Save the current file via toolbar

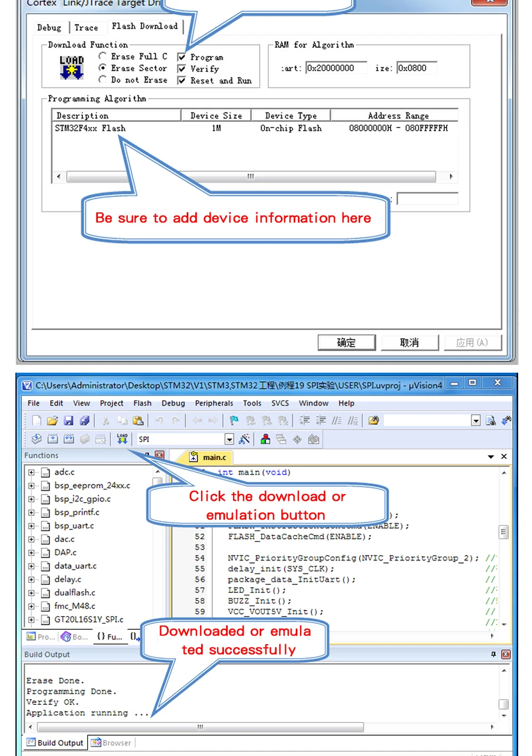click(x=69, y=421)
